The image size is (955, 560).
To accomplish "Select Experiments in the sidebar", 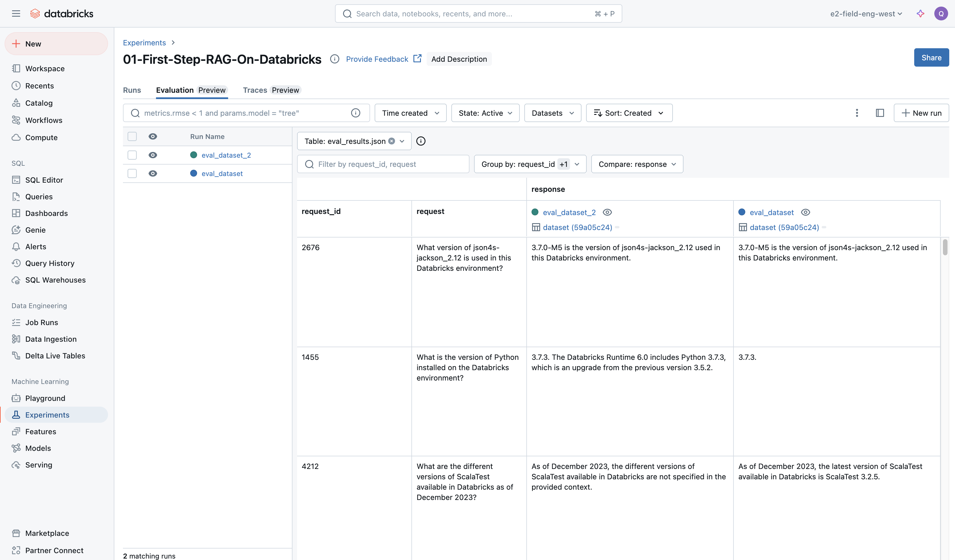I will click(56, 415).
